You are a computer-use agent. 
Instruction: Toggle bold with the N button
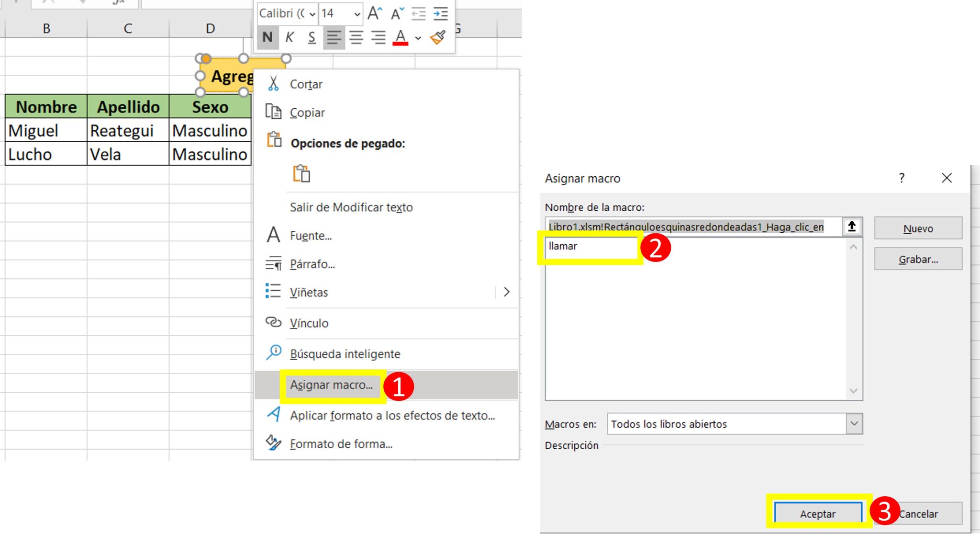coord(267,37)
